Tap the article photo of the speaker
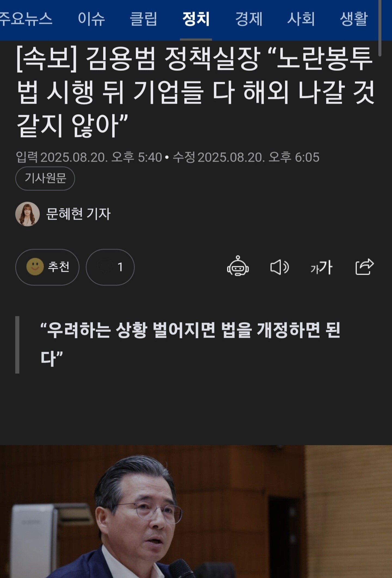The image size is (392, 578). coord(196,512)
